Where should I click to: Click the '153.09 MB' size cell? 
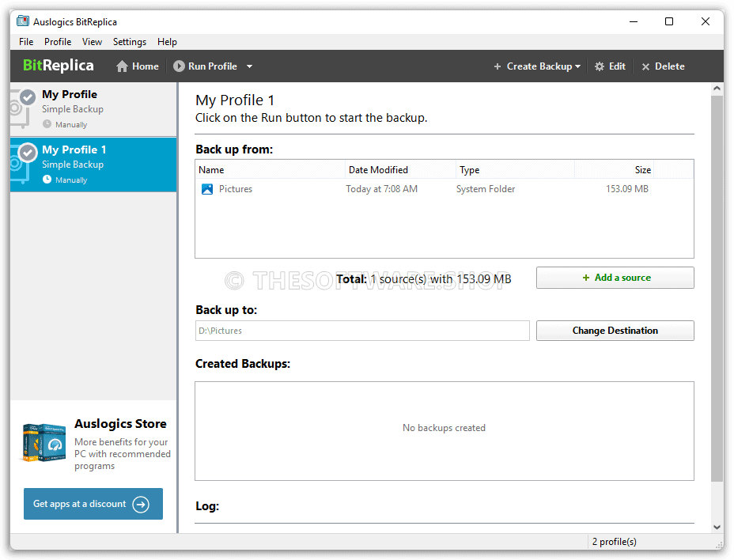click(626, 189)
